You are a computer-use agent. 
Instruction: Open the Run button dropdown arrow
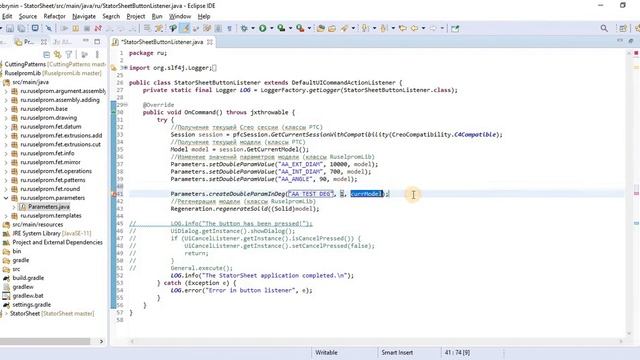click(272, 28)
